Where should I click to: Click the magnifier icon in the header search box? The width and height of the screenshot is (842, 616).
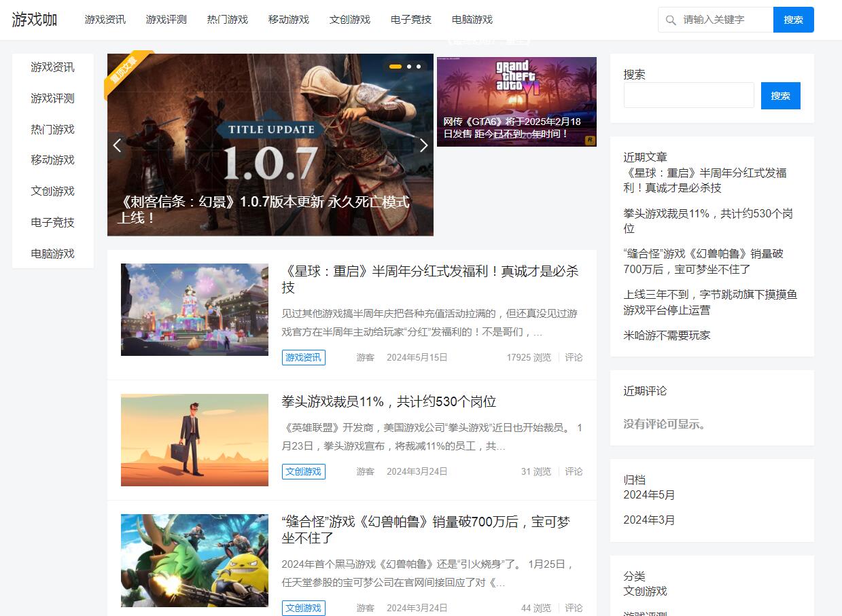click(x=671, y=20)
